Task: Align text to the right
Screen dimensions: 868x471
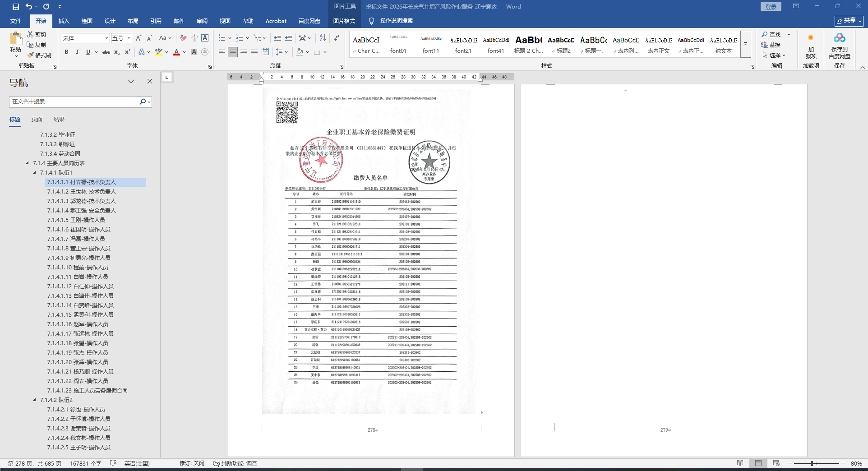Action: click(x=244, y=52)
